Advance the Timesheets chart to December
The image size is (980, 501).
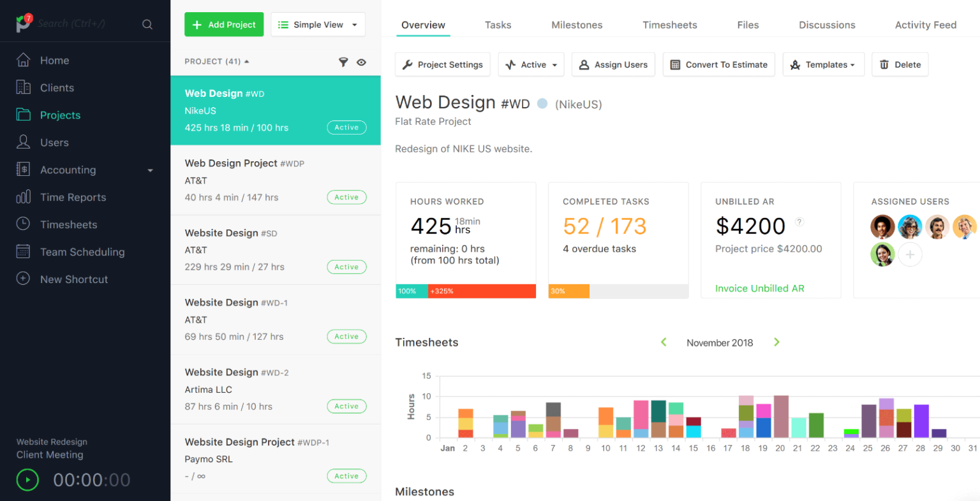click(x=776, y=342)
